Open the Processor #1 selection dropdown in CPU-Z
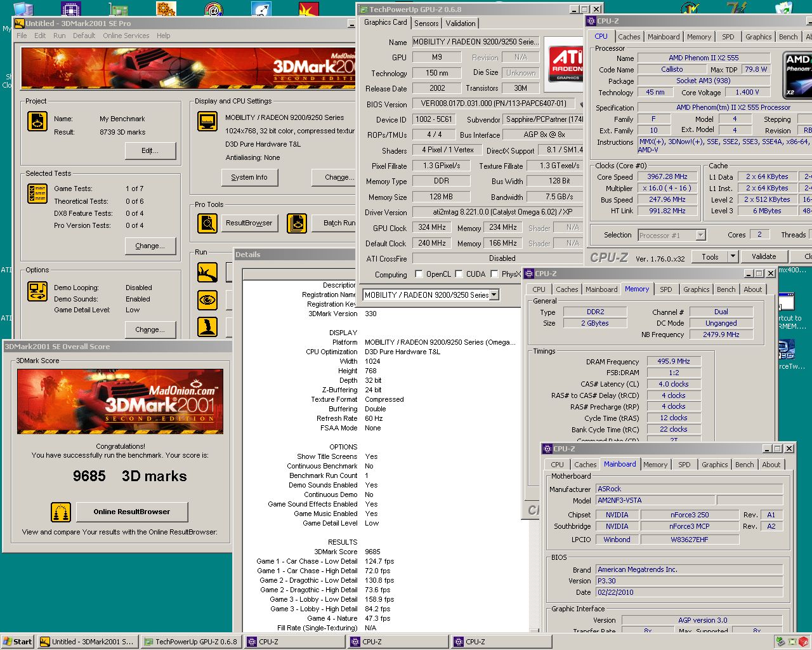The width and height of the screenshot is (812, 650). (700, 235)
